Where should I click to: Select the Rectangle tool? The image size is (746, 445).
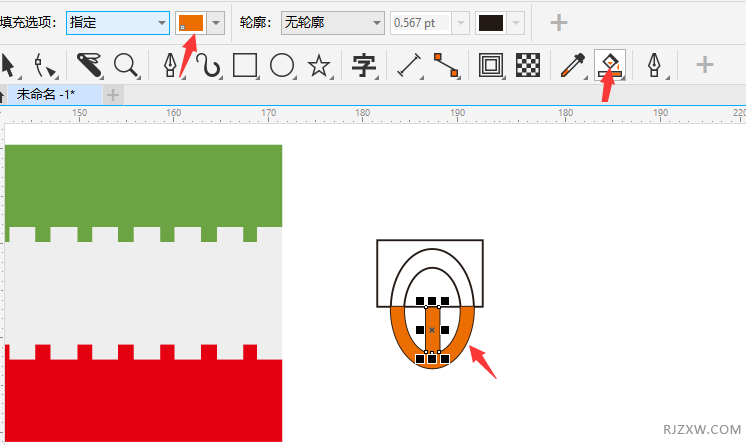tap(245, 65)
